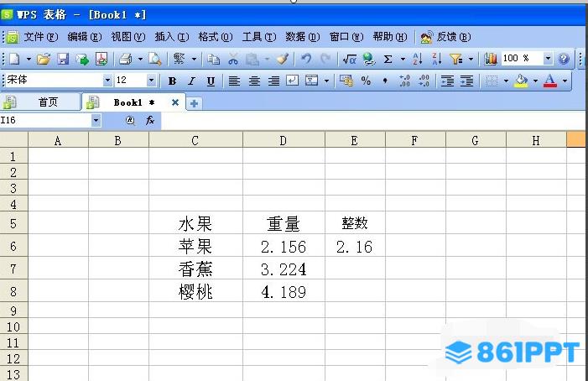Image resolution: width=588 pixels, height=381 pixels.
Task: Expand the font size 12 dropdown
Action: coord(151,81)
